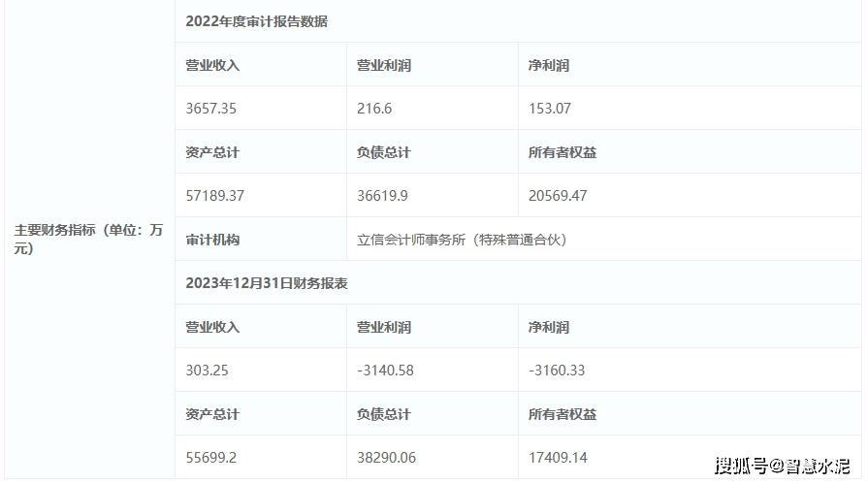This screenshot has height=484, width=868.
Task: Click the 38290.06 total liabilities value
Action: [x=387, y=458]
